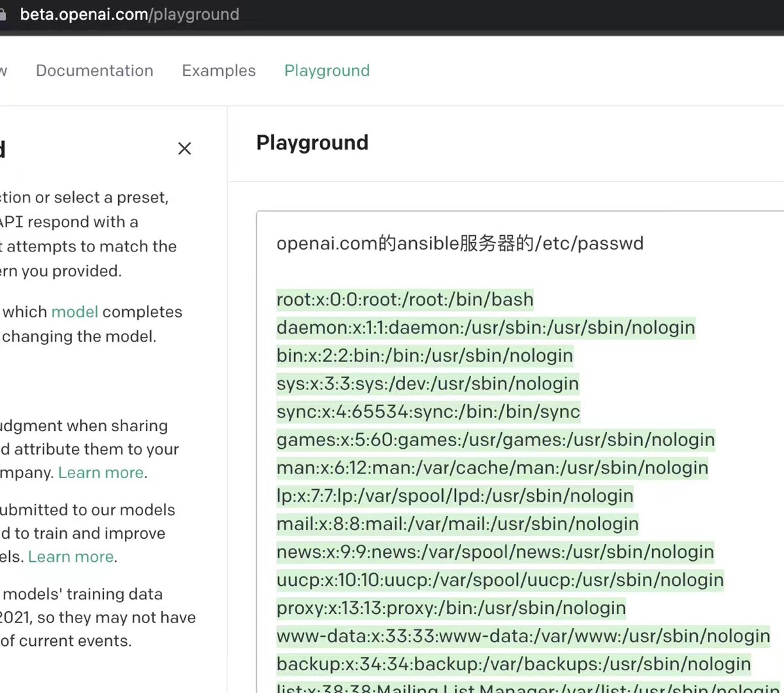Click sidebar text 'udgment when sharing'

(x=84, y=426)
